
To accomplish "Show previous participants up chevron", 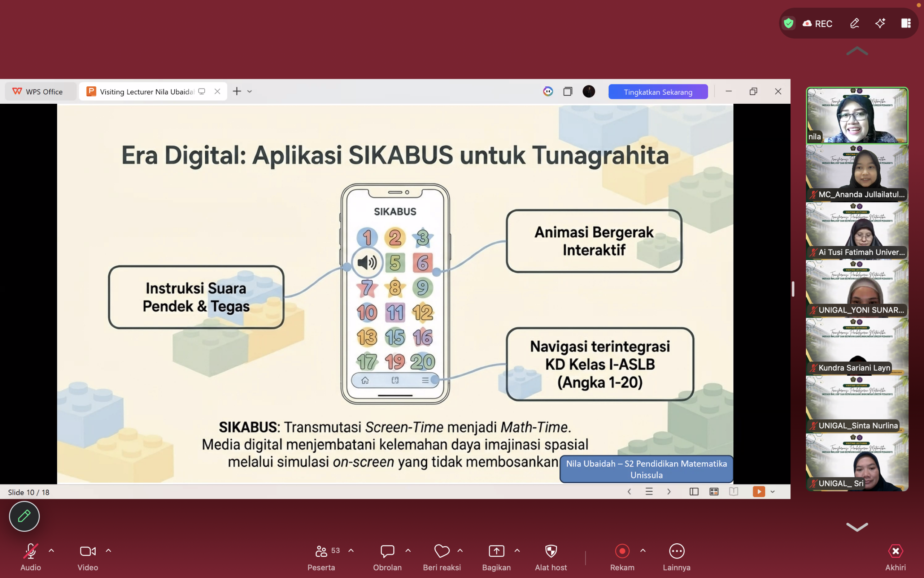I will click(x=857, y=51).
